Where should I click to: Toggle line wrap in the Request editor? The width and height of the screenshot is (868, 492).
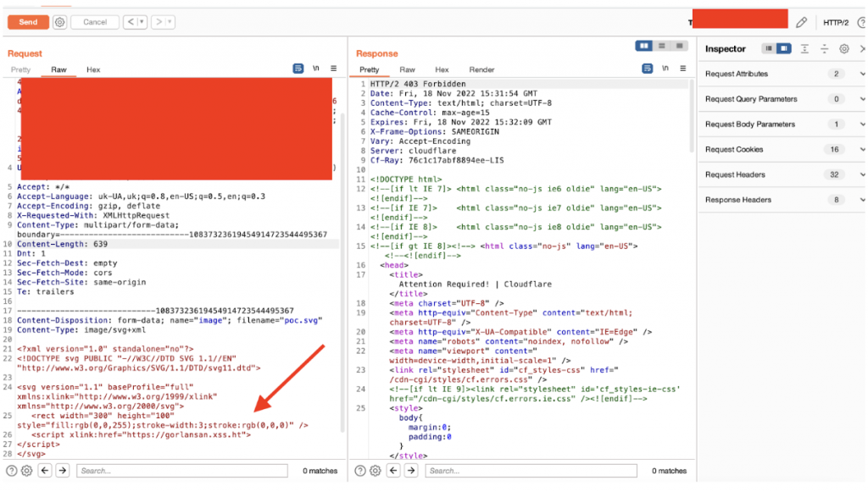point(298,69)
